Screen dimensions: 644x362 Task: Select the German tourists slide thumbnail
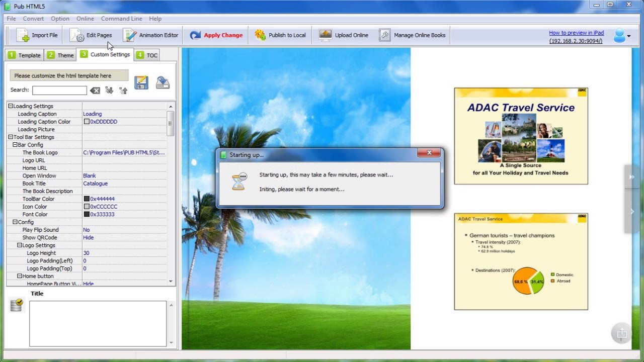(521, 261)
